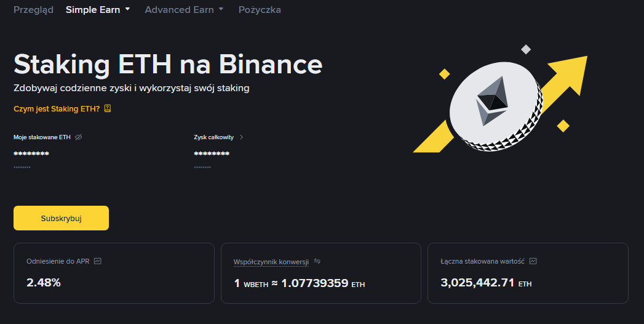The width and height of the screenshot is (644, 324).
Task: Click the Zysk całkowity label
Action: [x=213, y=137]
